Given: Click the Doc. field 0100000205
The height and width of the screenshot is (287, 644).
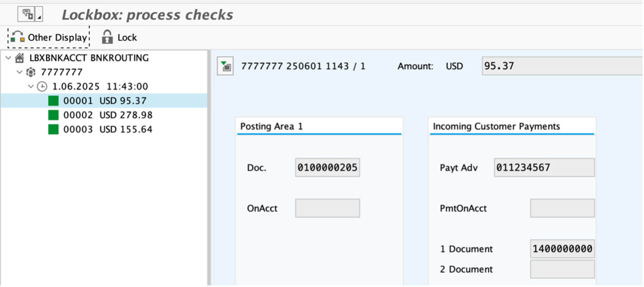Looking at the screenshot, I should tap(327, 168).
